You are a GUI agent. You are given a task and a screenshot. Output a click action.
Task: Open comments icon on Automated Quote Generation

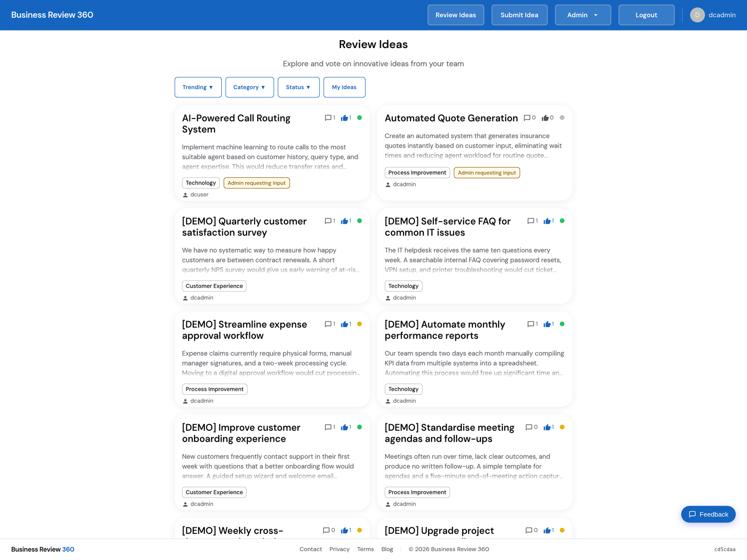527,118
